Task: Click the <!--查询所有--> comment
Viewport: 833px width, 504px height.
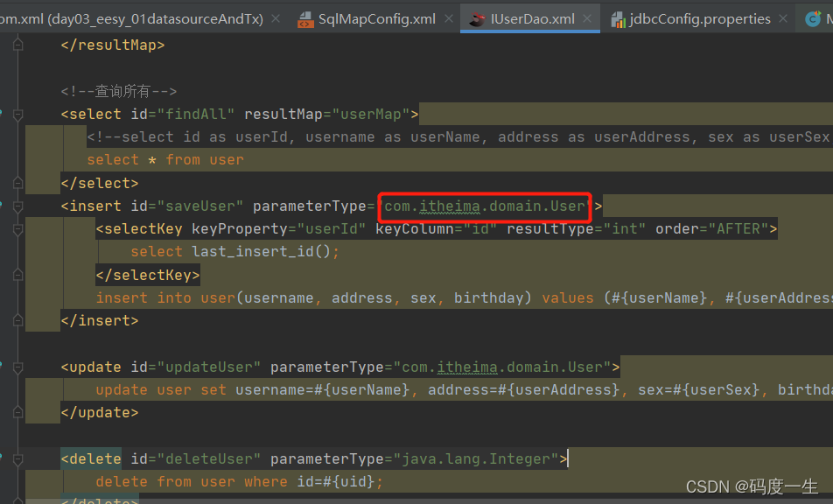Action: pyautogui.click(x=118, y=91)
